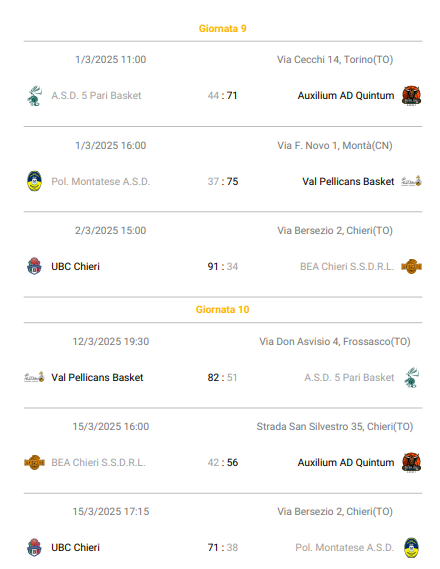This screenshot has width=440, height=569.
Task: Select the UBC Chieri logo in the 91:34 match
Action: pos(34,266)
